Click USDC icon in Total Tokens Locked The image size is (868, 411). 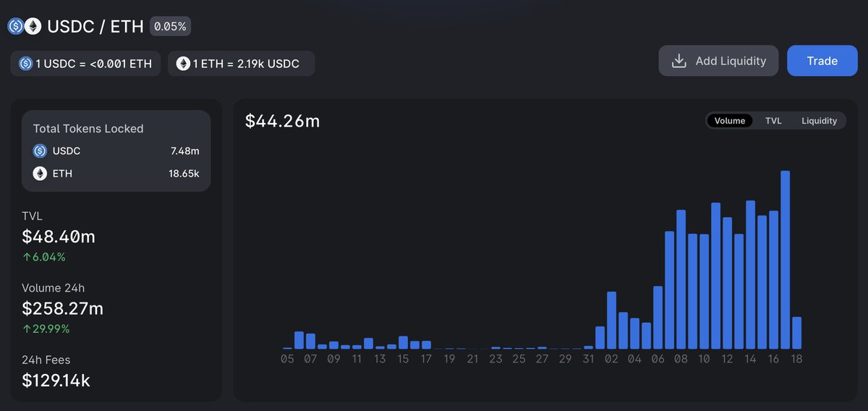40,151
